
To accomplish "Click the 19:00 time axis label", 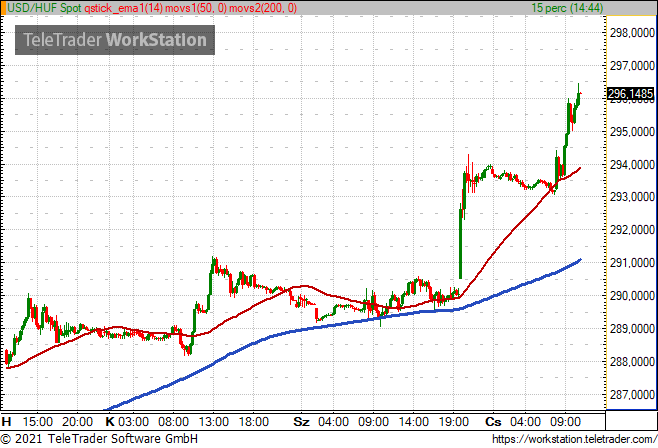I will click(454, 422).
